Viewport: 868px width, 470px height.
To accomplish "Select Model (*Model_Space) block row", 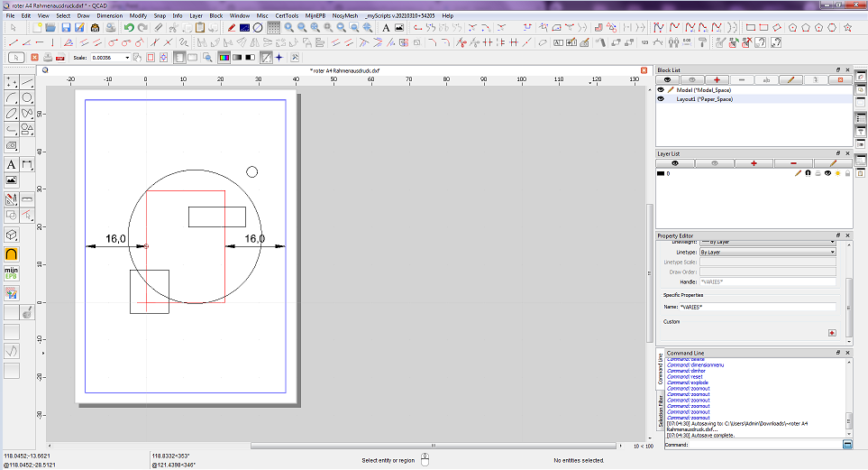I will [x=754, y=90].
